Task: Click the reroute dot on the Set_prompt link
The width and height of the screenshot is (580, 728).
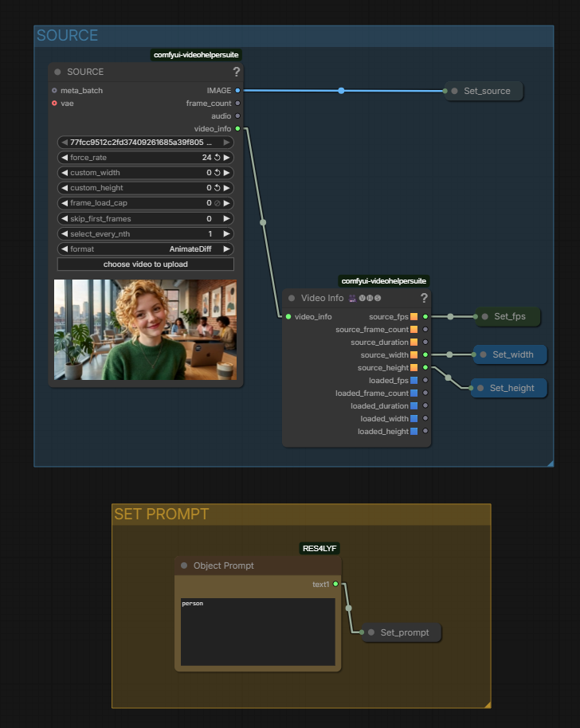Action: pos(349,608)
